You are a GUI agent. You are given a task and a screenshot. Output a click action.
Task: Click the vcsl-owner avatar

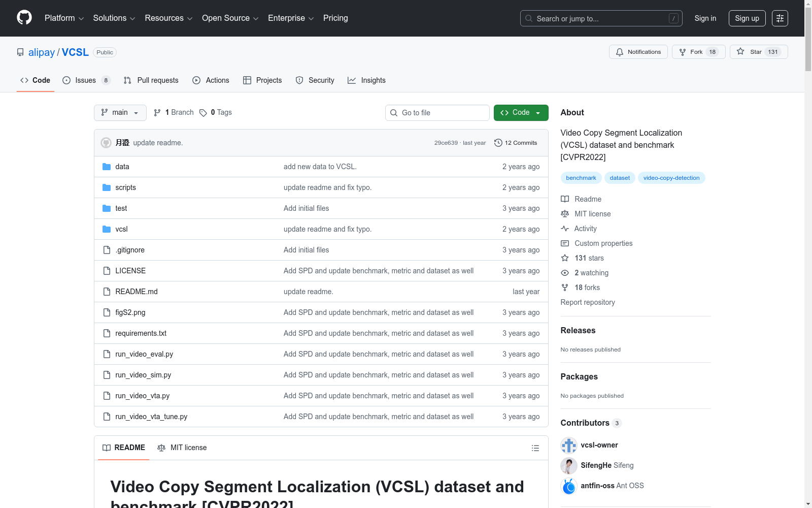coord(569,445)
